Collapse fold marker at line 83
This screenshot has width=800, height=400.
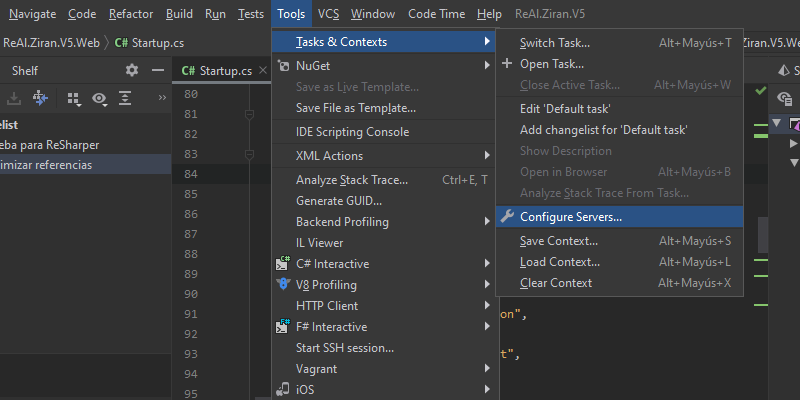click(x=249, y=154)
